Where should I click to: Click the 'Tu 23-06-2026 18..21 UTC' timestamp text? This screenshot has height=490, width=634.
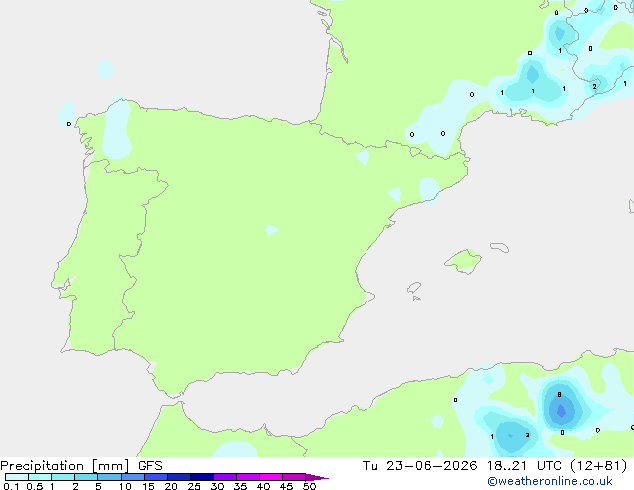464,466
